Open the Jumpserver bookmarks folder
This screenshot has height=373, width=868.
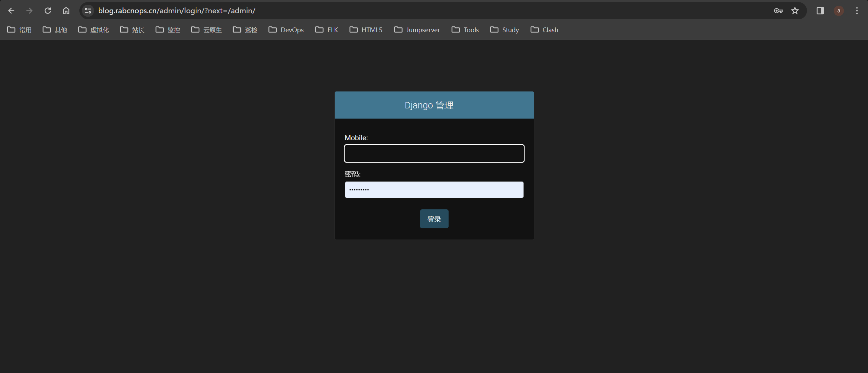point(417,30)
